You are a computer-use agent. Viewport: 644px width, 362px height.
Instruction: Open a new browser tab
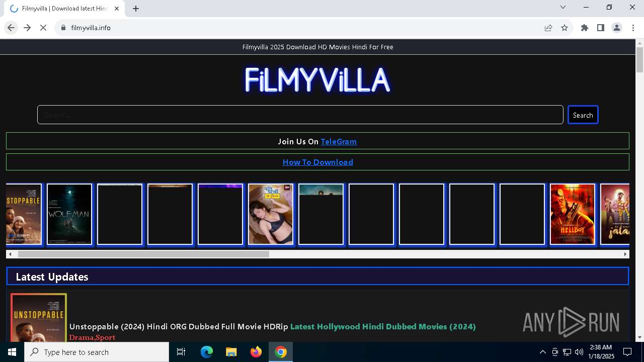point(136,9)
